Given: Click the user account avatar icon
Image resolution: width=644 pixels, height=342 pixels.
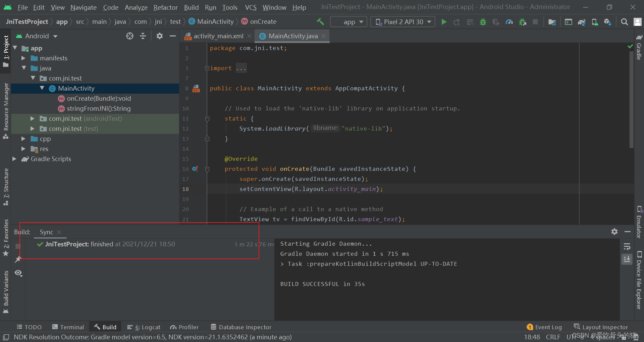Looking at the screenshot, I should coord(637,22).
